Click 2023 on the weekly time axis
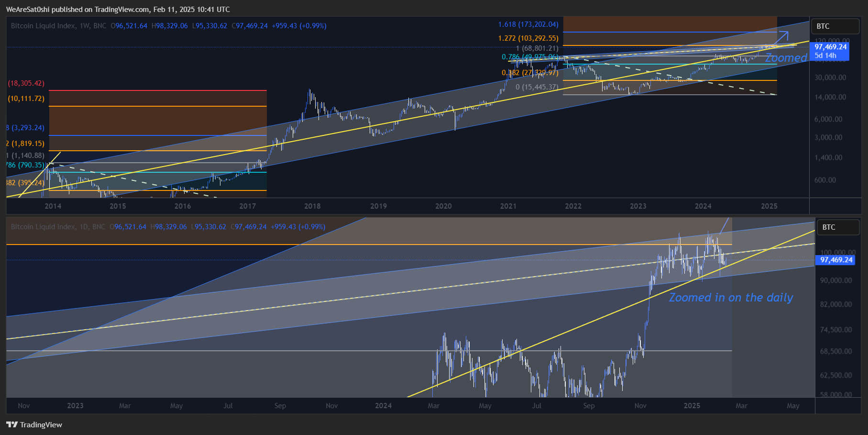 pos(638,206)
